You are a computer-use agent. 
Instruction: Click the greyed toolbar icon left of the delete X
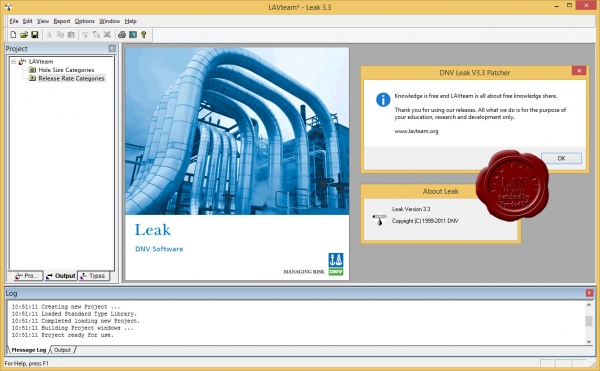click(x=96, y=35)
